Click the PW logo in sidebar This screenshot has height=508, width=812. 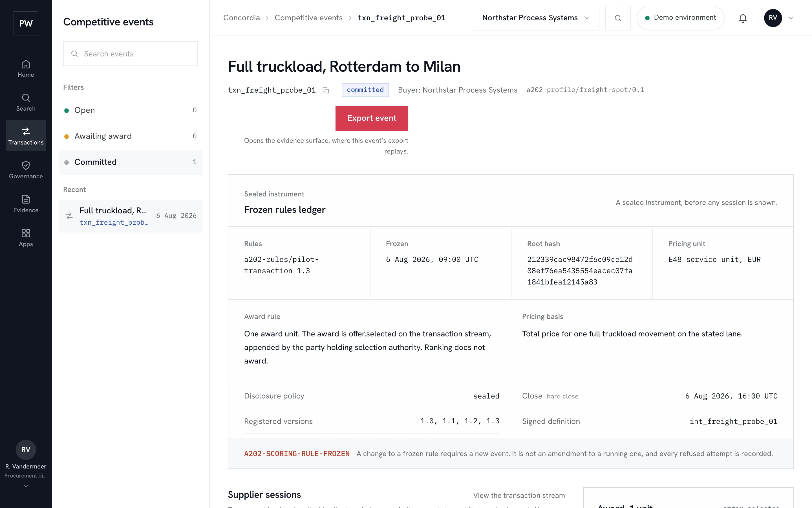[x=26, y=23]
